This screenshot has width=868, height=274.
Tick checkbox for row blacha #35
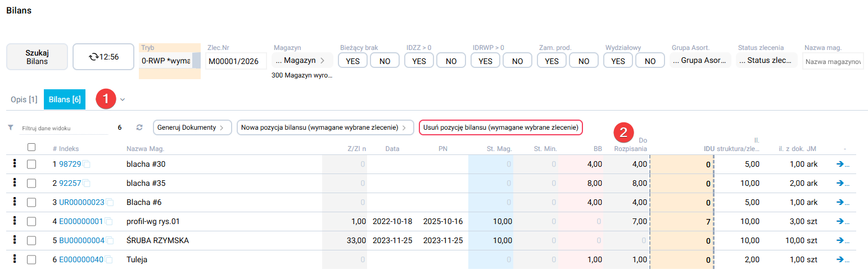(x=31, y=183)
